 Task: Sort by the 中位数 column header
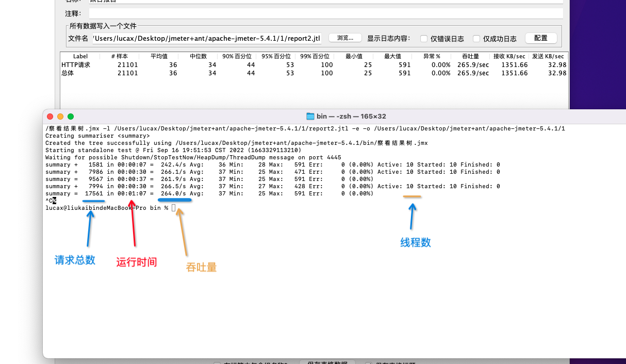tap(198, 56)
